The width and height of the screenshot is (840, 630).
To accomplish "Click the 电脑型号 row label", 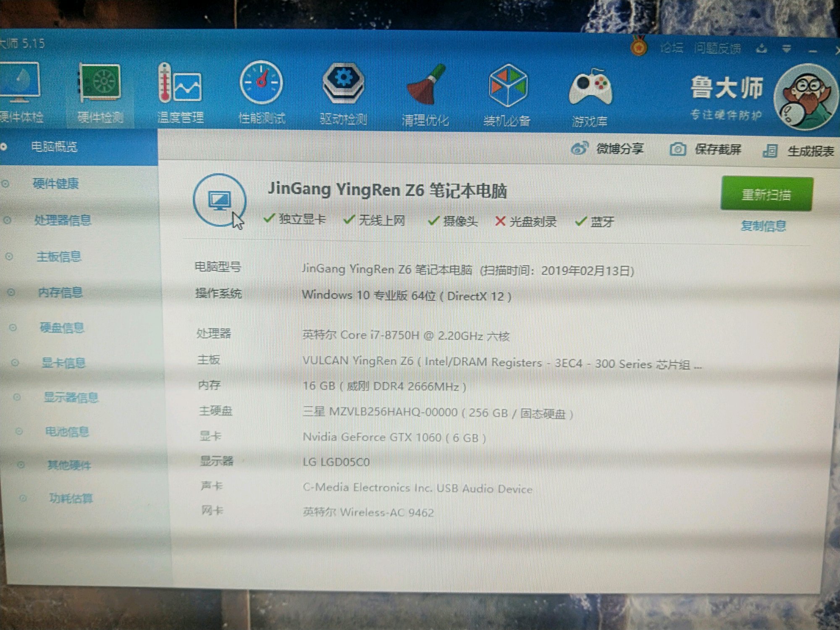I will [x=218, y=267].
